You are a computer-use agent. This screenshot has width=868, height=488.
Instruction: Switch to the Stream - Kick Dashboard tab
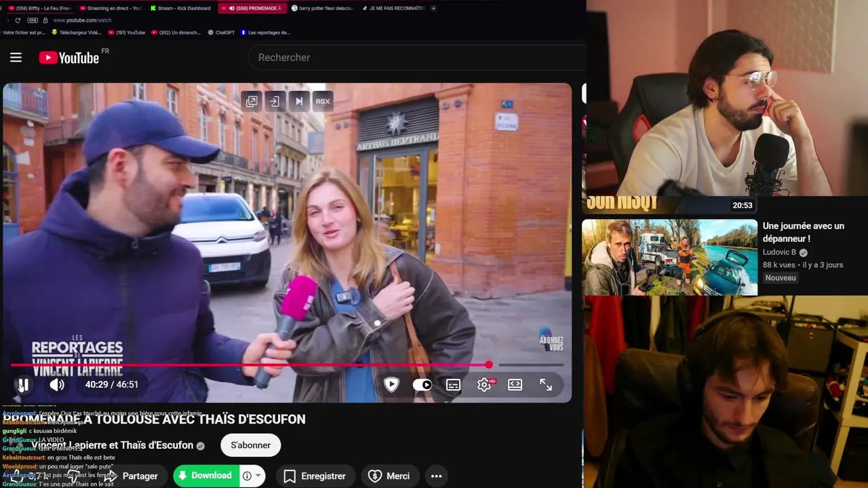coord(180,8)
